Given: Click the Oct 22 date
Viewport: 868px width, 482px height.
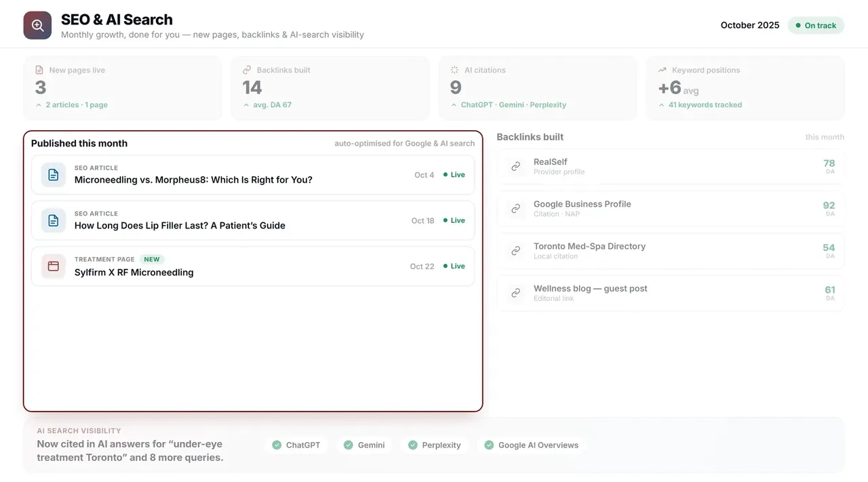Looking at the screenshot, I should click(x=422, y=266).
